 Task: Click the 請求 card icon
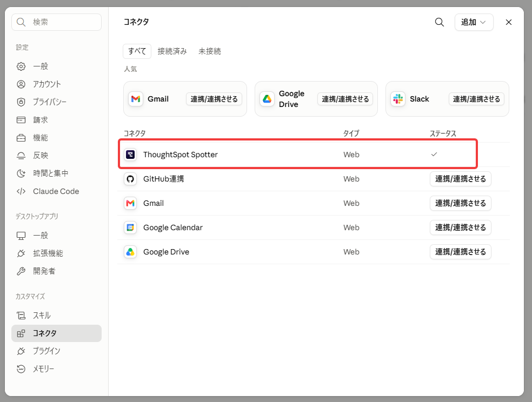[21, 119]
